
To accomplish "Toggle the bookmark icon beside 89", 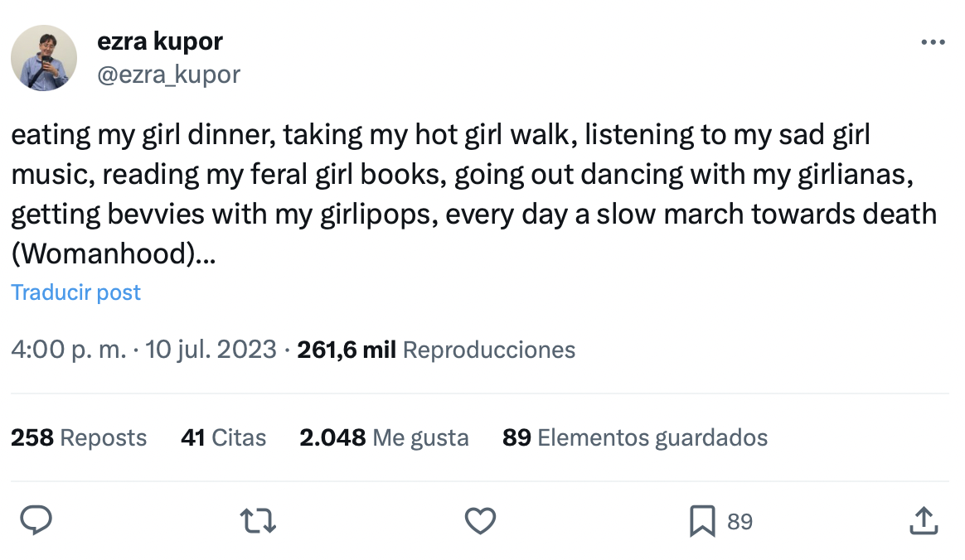I will [702, 521].
